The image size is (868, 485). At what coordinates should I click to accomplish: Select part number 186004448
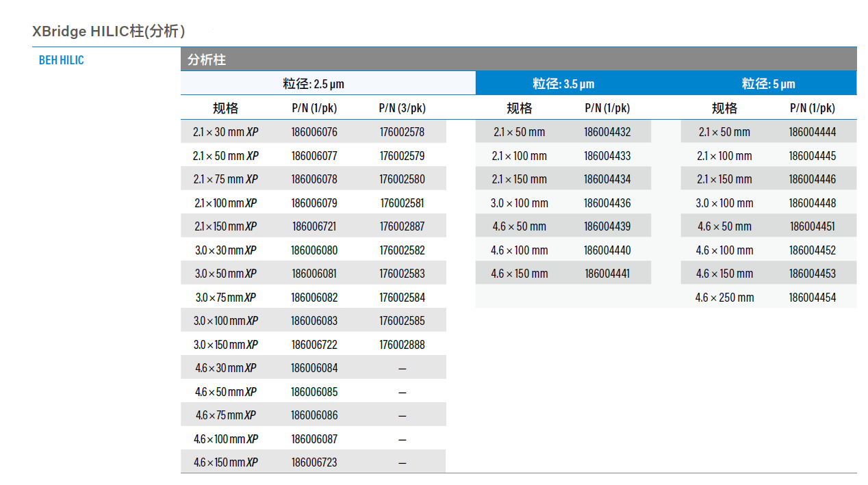point(813,203)
